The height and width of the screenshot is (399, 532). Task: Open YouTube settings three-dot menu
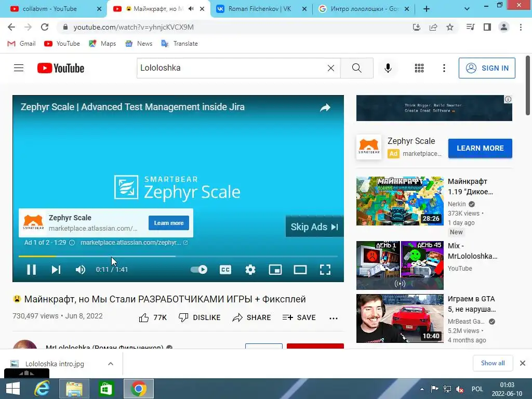coord(444,68)
